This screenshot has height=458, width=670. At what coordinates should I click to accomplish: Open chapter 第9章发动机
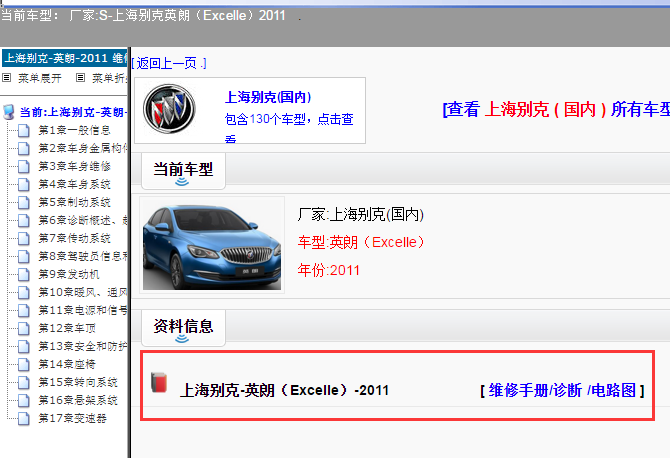pos(69,274)
